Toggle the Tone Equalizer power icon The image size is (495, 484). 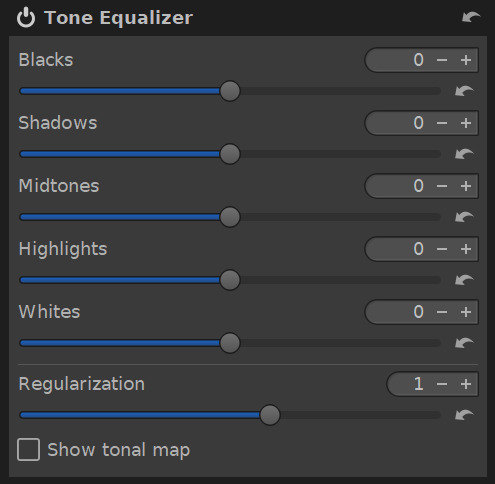coord(26,18)
